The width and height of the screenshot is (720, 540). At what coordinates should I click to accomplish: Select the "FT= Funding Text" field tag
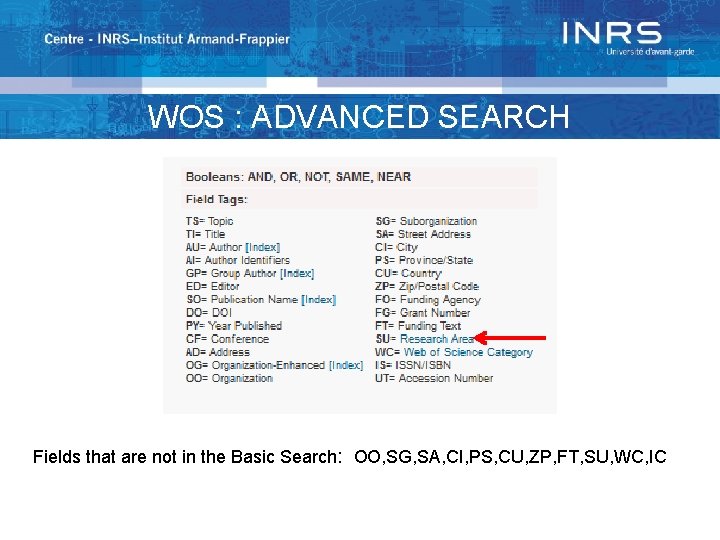(x=418, y=326)
